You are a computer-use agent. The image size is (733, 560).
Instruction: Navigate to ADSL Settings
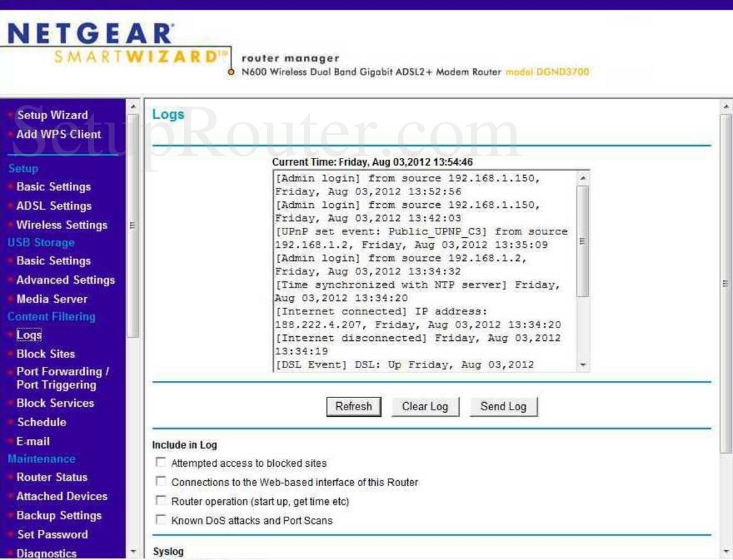[x=53, y=206]
